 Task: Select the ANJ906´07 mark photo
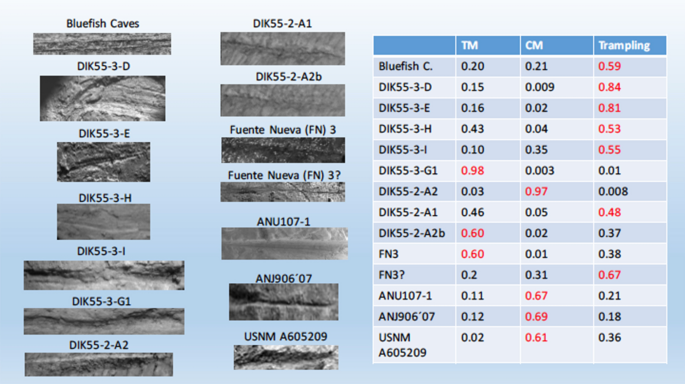point(284,301)
